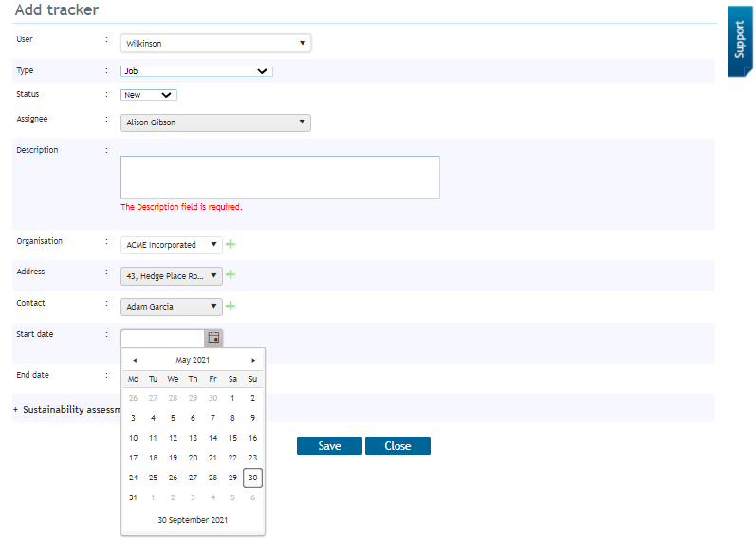Select day 19 in the calendar
Image resolution: width=756 pixels, height=544 pixels.
pyautogui.click(x=173, y=458)
